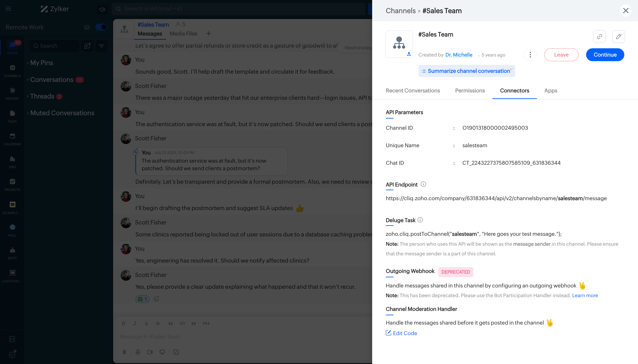Viewport: 638px width, 364px height.
Task: Expand Muted Conversations section
Action: (61, 113)
